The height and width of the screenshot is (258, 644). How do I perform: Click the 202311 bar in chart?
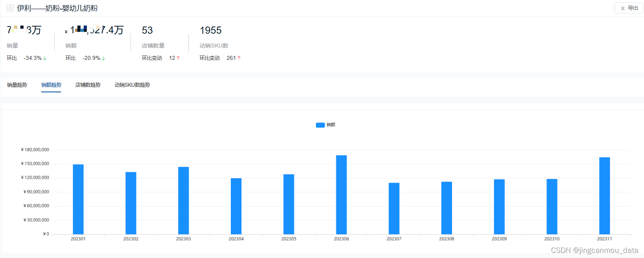coord(605,196)
